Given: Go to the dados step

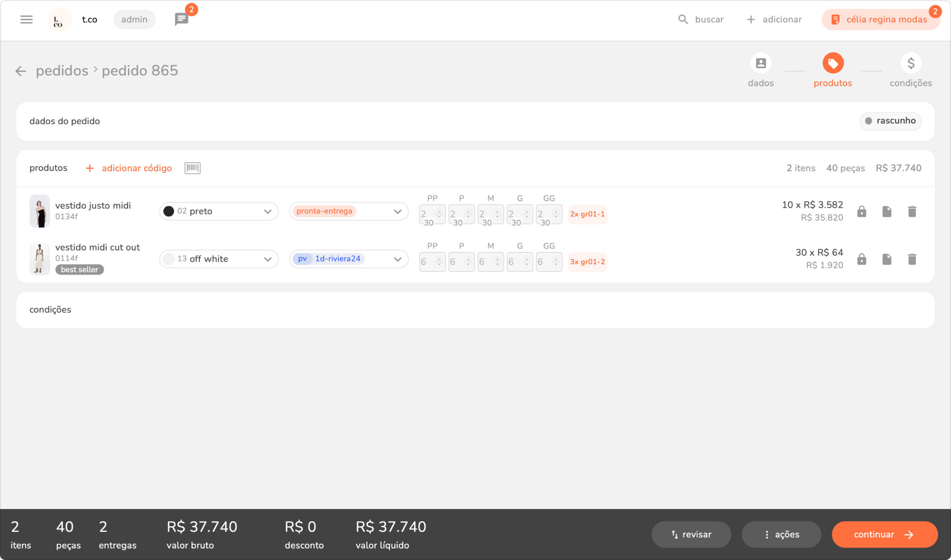Looking at the screenshot, I should pyautogui.click(x=761, y=64).
